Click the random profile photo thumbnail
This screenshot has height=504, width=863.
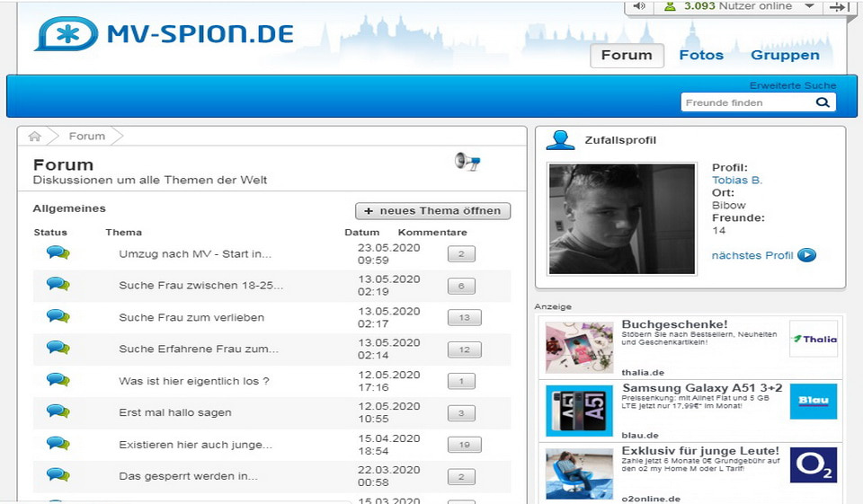622,218
